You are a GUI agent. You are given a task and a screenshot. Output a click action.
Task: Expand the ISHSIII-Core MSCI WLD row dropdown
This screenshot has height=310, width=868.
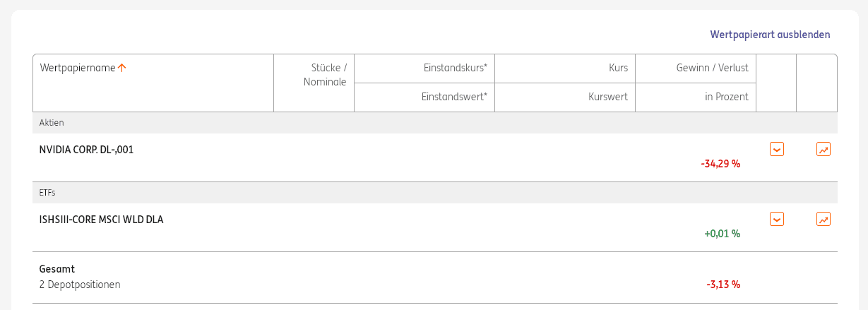[x=776, y=219]
